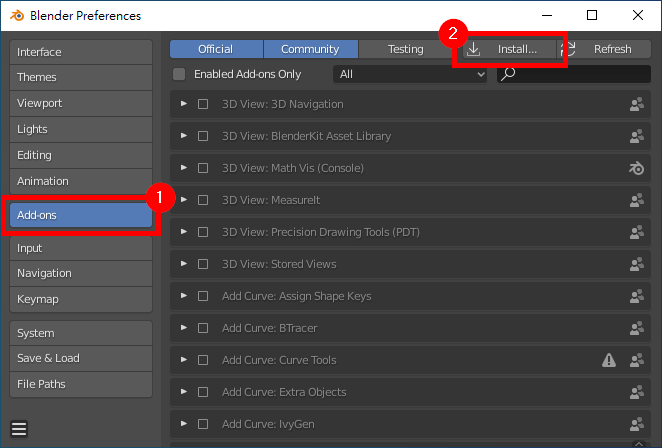Click the Refresh arrows icon
The height and width of the screenshot is (448, 662).
pos(569,49)
